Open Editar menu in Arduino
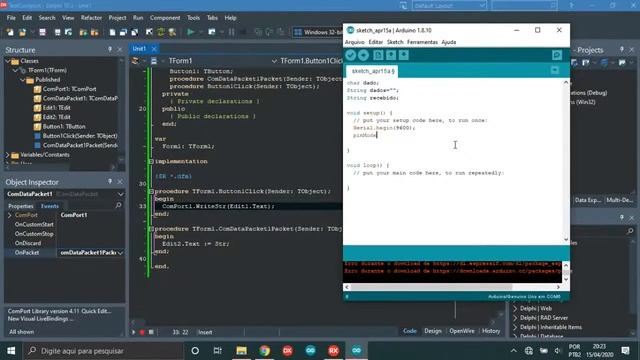Screen dimensions: 640x360 pyautogui.click(x=376, y=42)
